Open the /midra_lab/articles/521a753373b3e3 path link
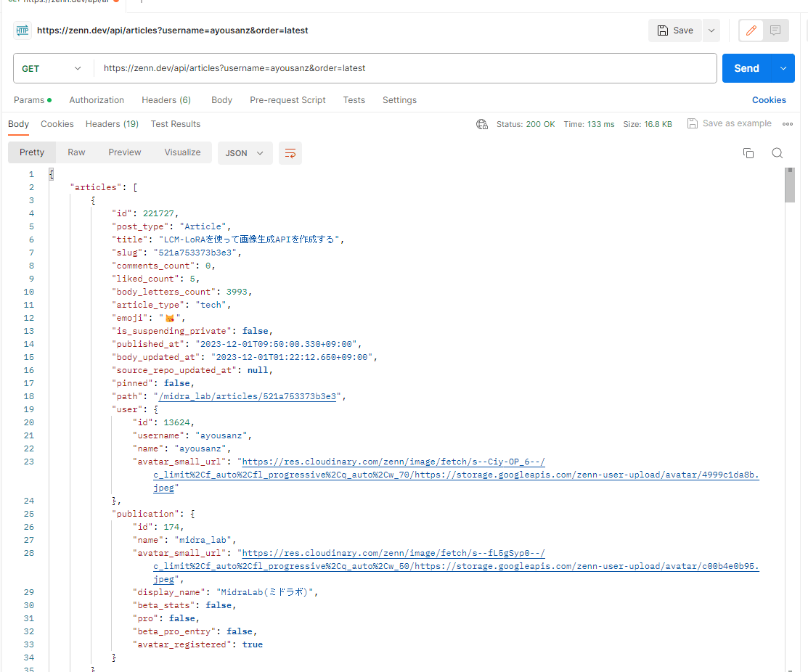Viewport: 808px width, 672px height. 248,396
